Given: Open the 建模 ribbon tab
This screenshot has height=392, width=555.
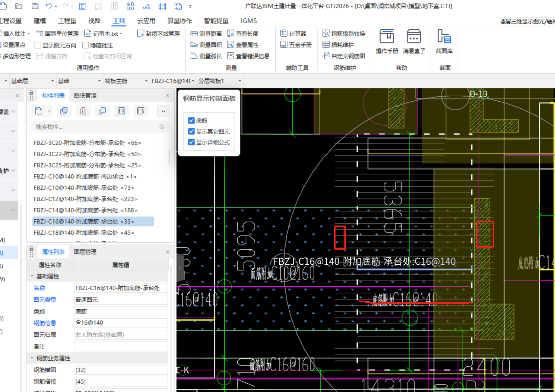Looking at the screenshot, I should [x=40, y=21].
